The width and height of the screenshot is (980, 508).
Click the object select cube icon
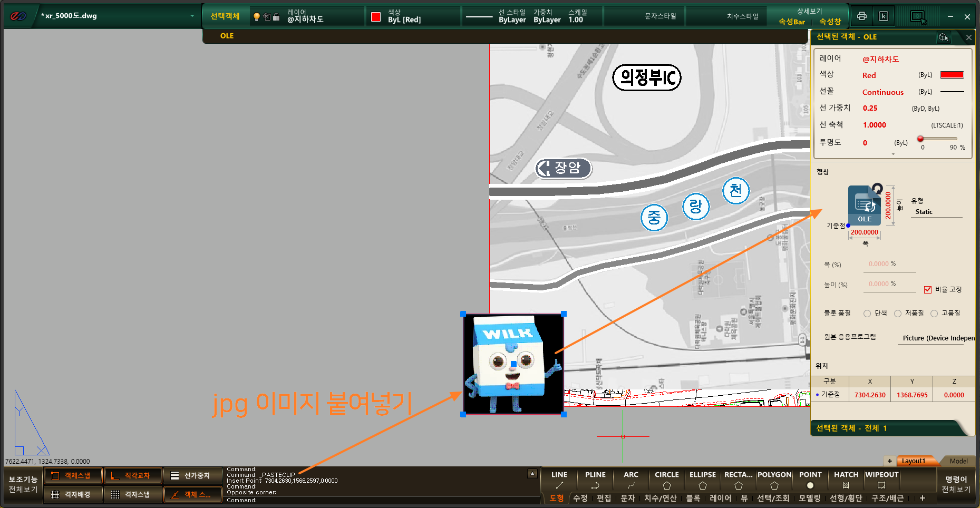click(x=944, y=37)
